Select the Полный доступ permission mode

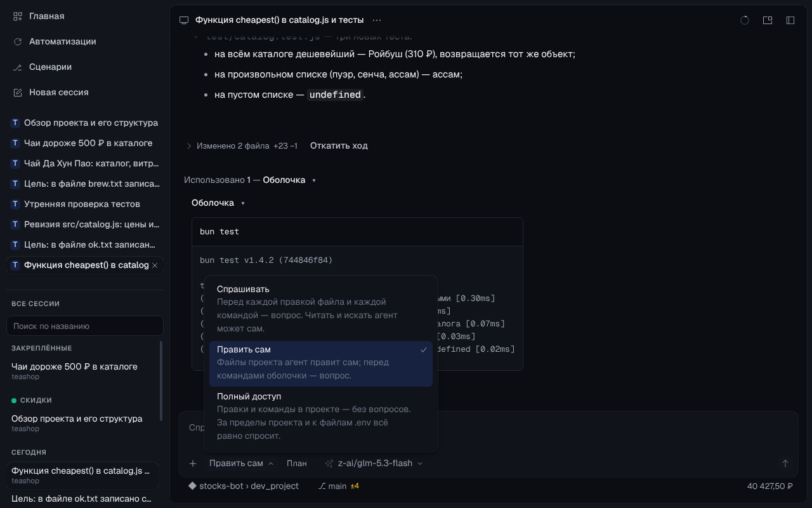(321, 416)
